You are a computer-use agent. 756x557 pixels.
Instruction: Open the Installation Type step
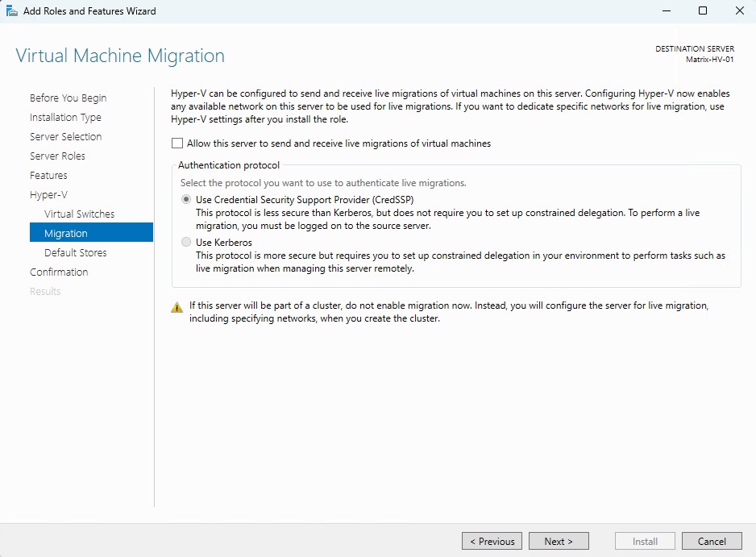[65, 117]
